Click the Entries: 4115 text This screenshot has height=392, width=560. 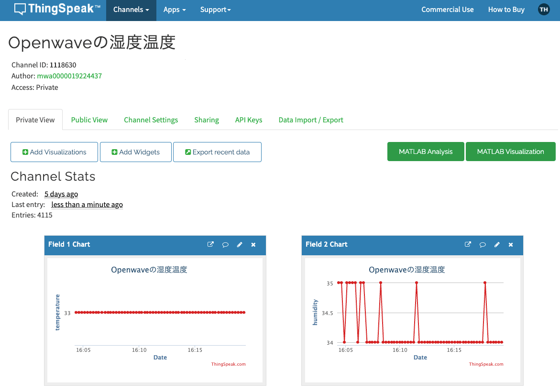tap(32, 215)
